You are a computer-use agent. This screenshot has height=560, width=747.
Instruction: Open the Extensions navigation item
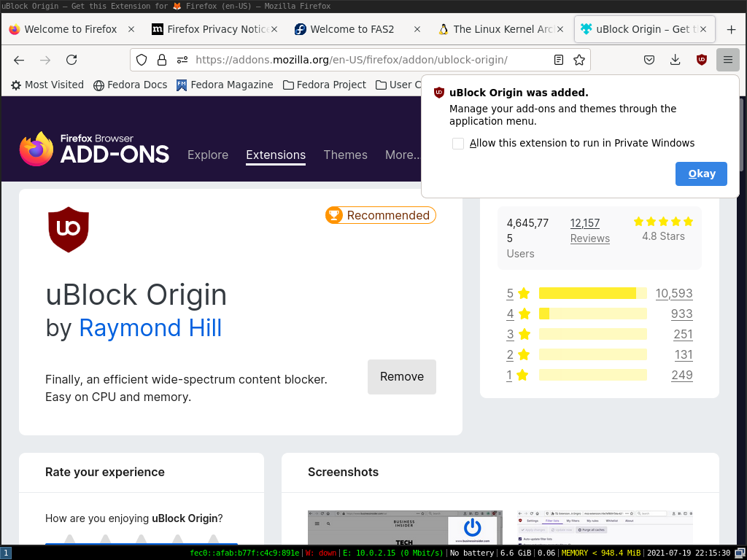[x=276, y=155]
